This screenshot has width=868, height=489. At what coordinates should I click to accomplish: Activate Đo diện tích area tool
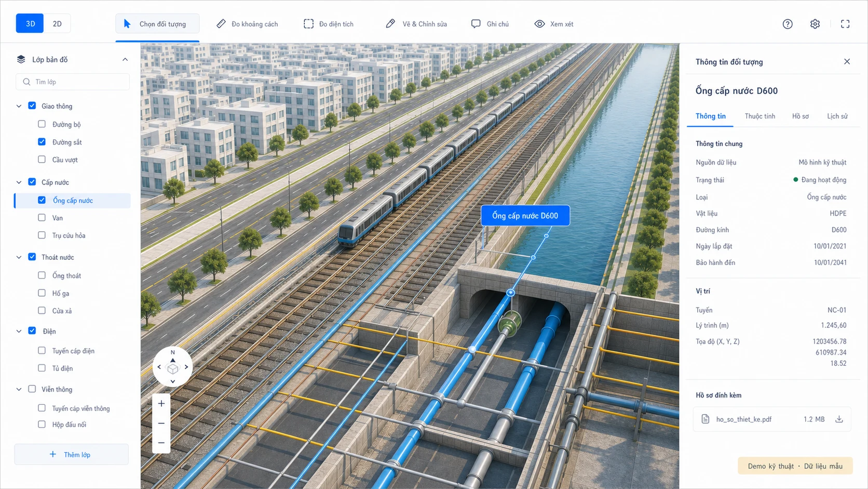click(329, 24)
